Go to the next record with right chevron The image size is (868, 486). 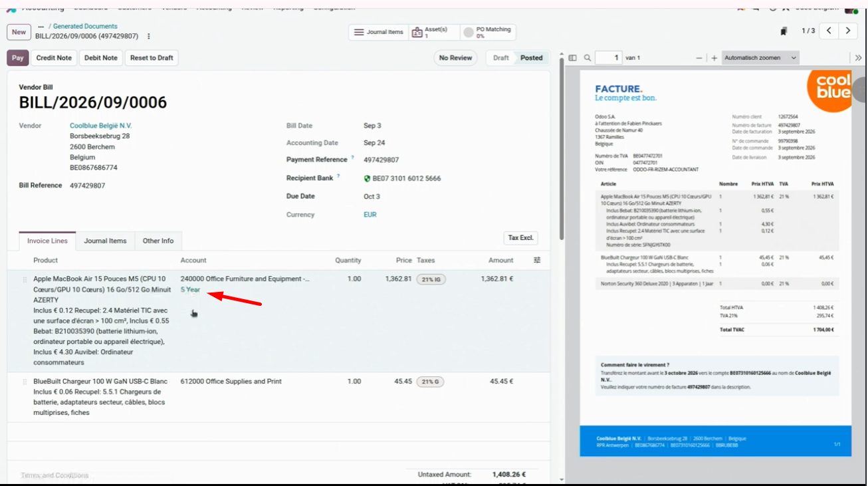coord(848,31)
